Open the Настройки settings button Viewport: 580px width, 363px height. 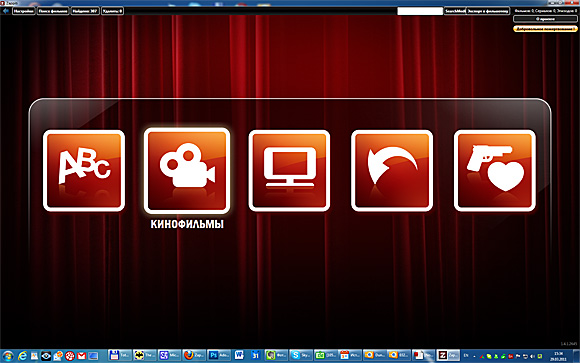coord(24,11)
